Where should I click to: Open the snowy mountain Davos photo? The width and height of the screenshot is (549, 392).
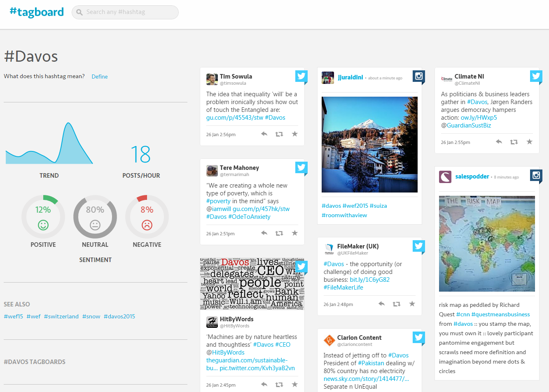pyautogui.click(x=369, y=144)
